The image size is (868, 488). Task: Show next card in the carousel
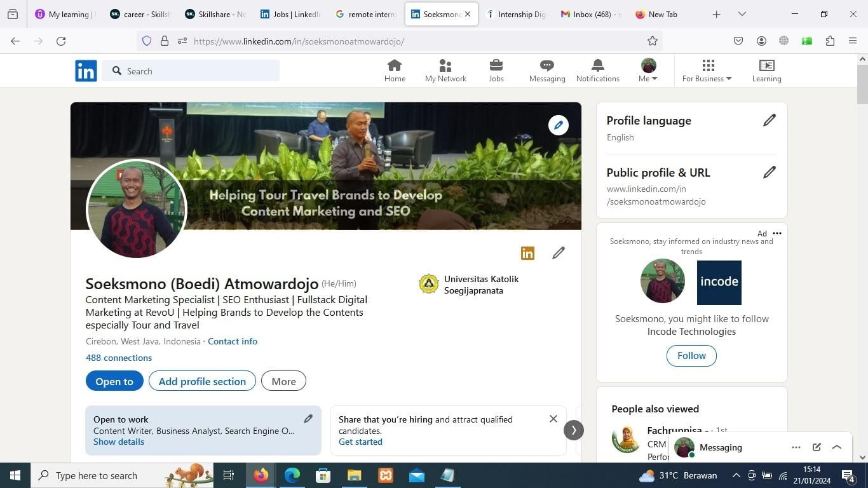pos(574,430)
